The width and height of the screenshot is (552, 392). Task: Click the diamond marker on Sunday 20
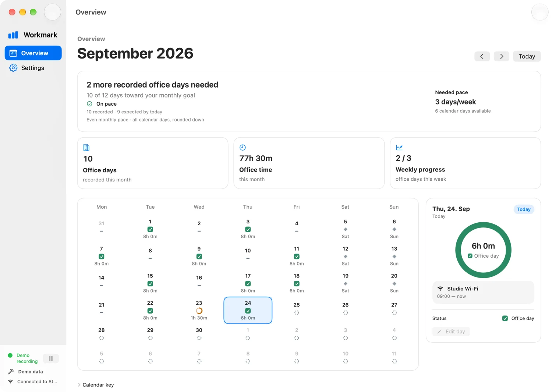(394, 283)
